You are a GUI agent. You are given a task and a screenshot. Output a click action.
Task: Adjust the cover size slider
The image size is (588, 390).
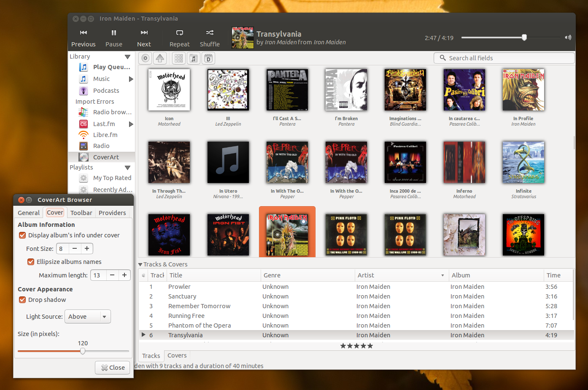83,351
